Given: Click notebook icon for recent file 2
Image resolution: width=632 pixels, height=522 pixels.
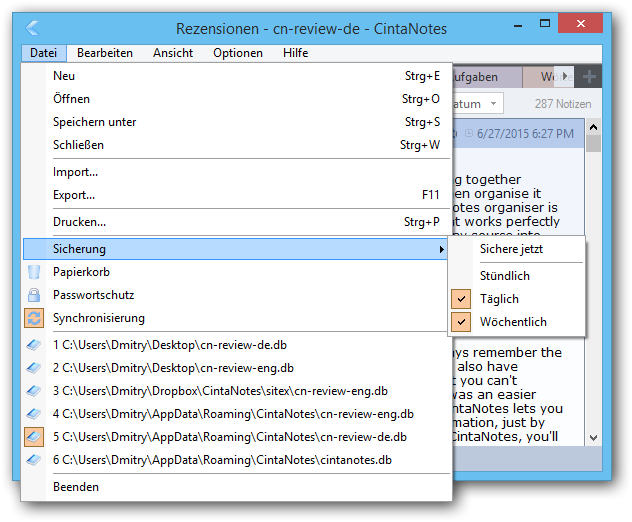Looking at the screenshot, I should coord(34,368).
